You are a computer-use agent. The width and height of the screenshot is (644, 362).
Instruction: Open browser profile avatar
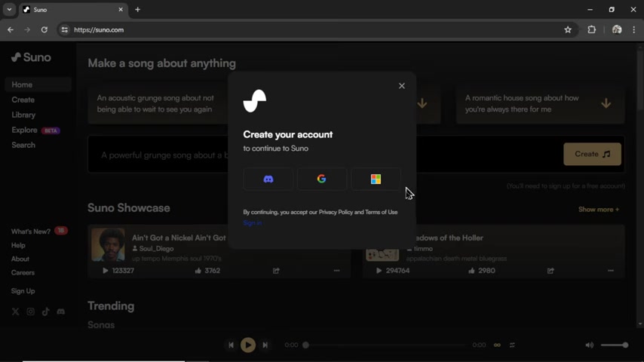[617, 29]
